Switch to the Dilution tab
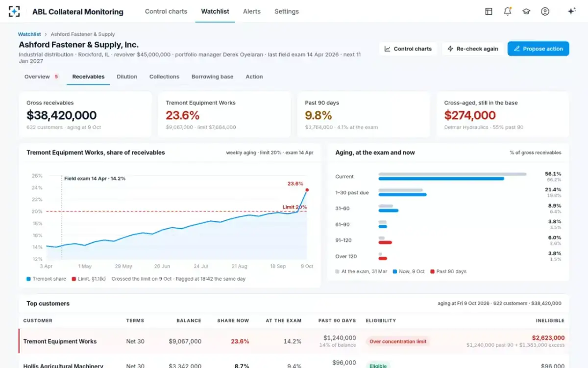This screenshot has height=368, width=588. point(127,77)
